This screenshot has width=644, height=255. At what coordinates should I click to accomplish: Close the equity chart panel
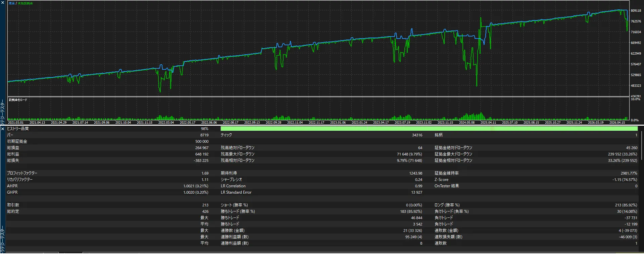tap(3, 3)
